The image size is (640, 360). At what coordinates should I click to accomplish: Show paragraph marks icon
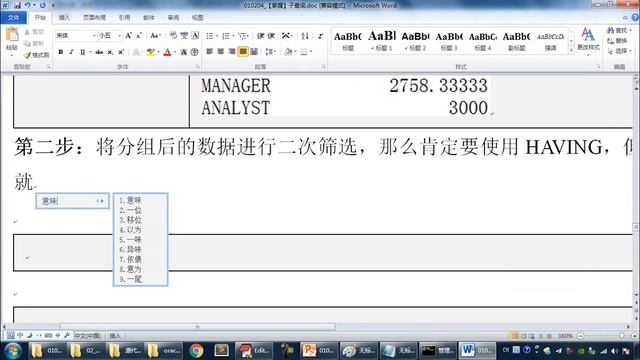(320, 36)
